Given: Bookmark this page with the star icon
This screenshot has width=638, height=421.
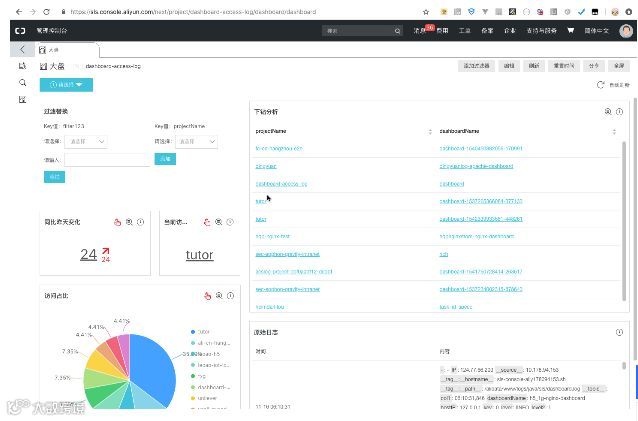Looking at the screenshot, I should [426, 12].
